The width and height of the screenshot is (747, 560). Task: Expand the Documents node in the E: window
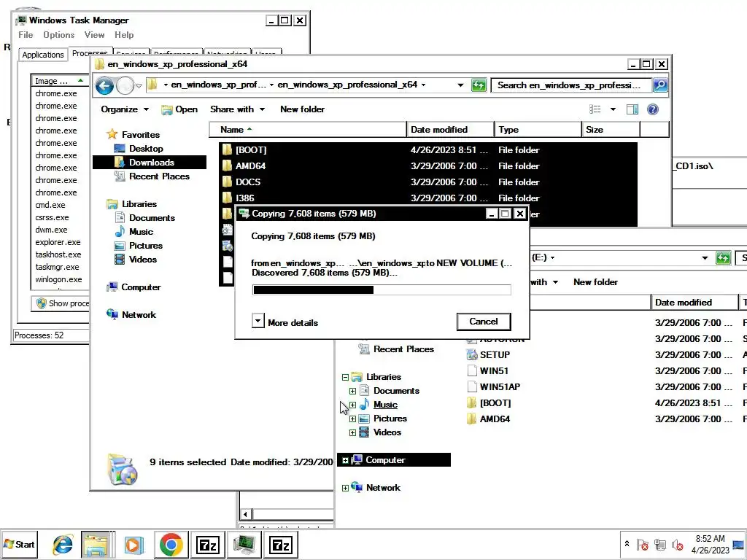click(352, 391)
